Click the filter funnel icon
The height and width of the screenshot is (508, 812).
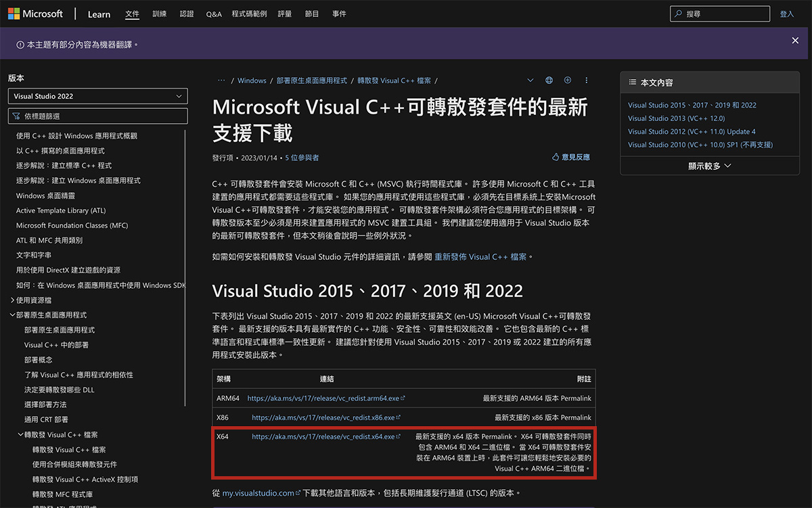pos(16,116)
